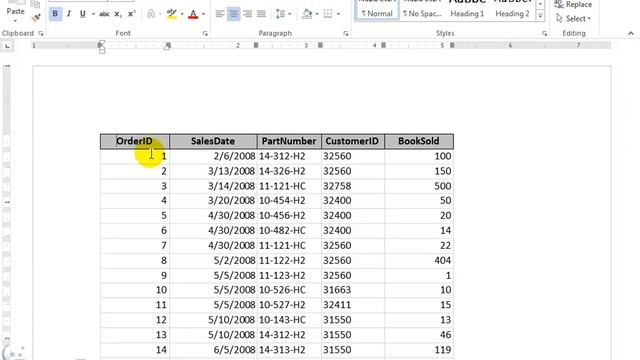This screenshot has width=640, height=360.
Task: Open Clipboard pane launcher
Action: tap(41, 33)
